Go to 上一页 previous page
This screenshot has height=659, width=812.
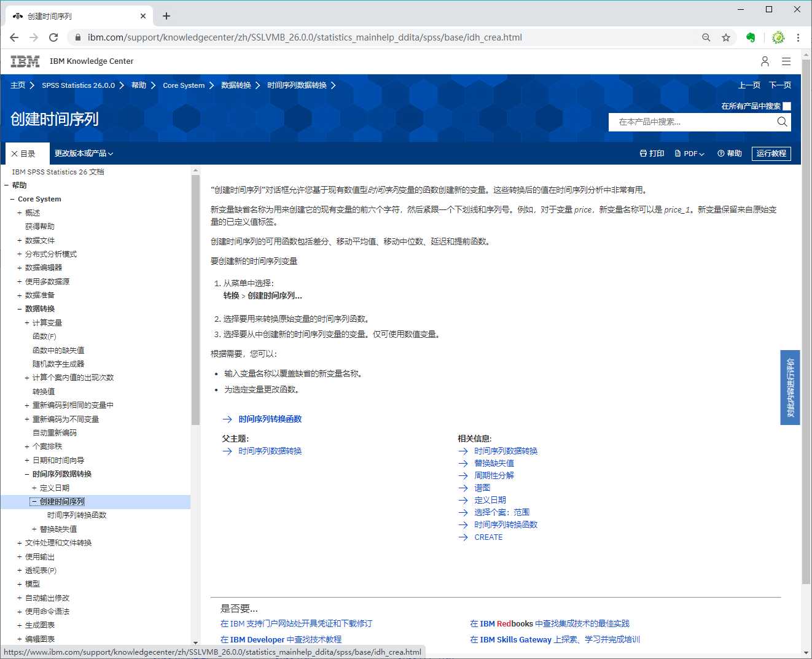pyautogui.click(x=749, y=85)
